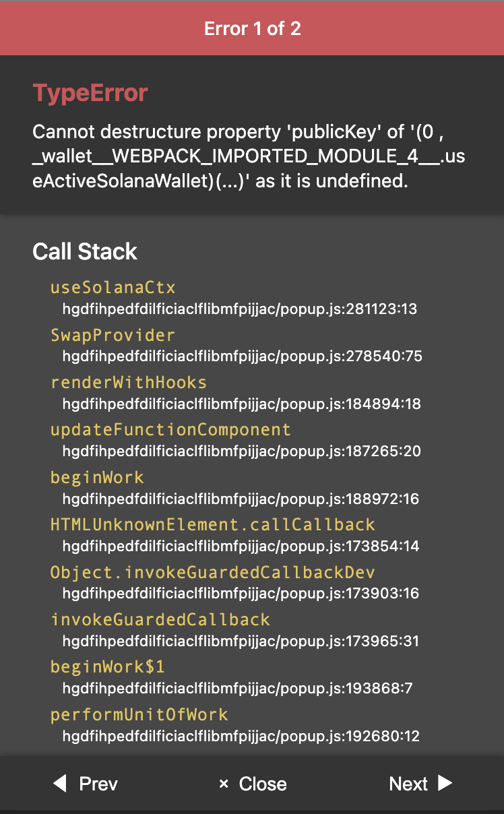Open the beginWork call stack entry
The image size is (504, 814).
[97, 478]
